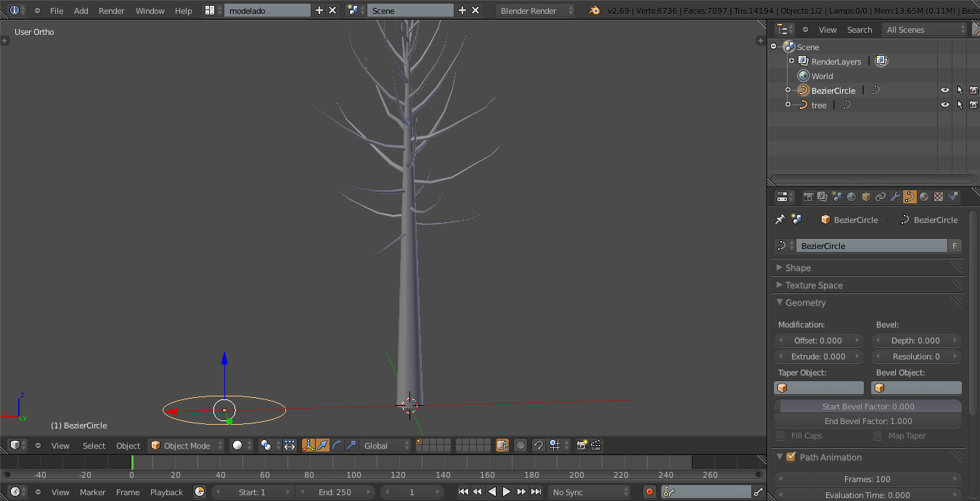Open the All Scenes outliner dropdown
Viewport: 980px width, 501px height.
(x=924, y=29)
